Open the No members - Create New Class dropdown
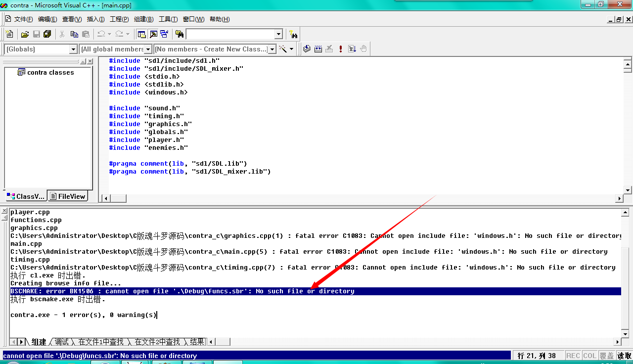The width and height of the screenshot is (633, 364). click(271, 49)
